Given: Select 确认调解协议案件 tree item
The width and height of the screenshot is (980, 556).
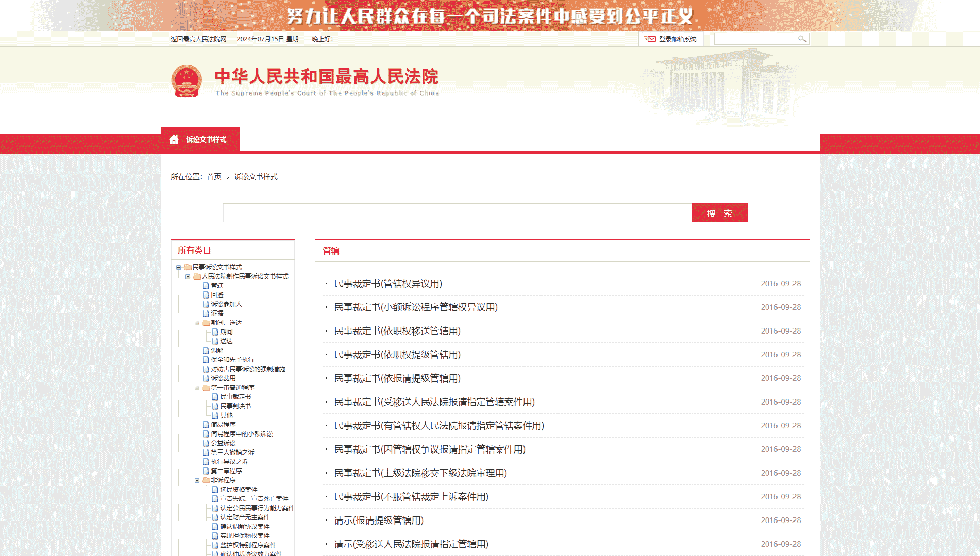Looking at the screenshot, I should (x=245, y=527).
